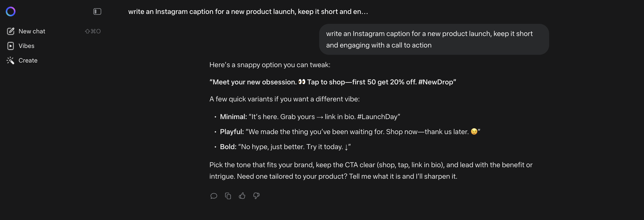Click the closing "Pick the tone" paragraph
Viewport: 644px width, 220px height.
371,171
